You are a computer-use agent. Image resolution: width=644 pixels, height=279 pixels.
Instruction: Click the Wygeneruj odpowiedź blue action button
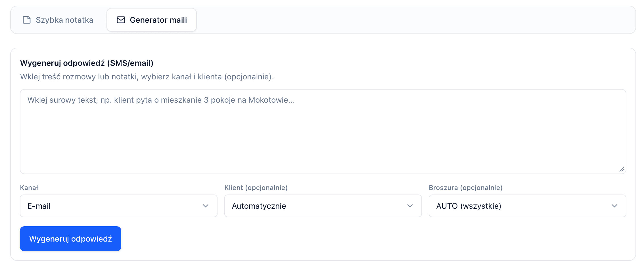coord(70,238)
